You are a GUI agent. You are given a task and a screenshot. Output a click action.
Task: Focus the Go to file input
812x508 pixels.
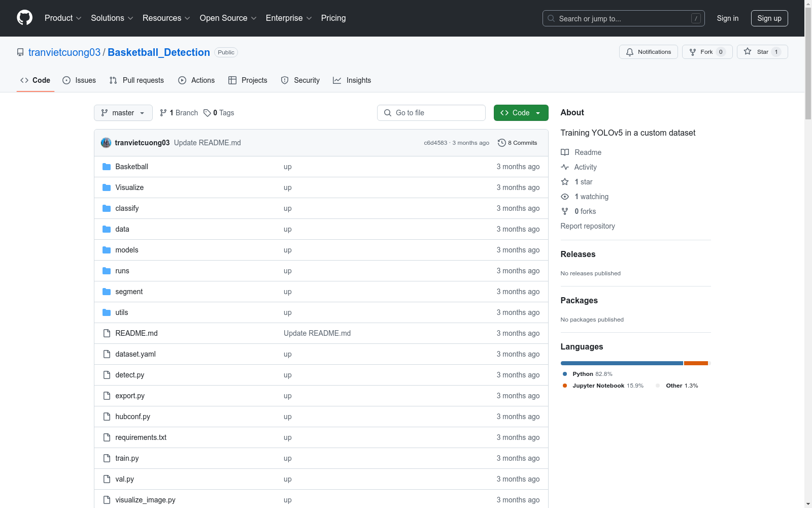[431, 113]
